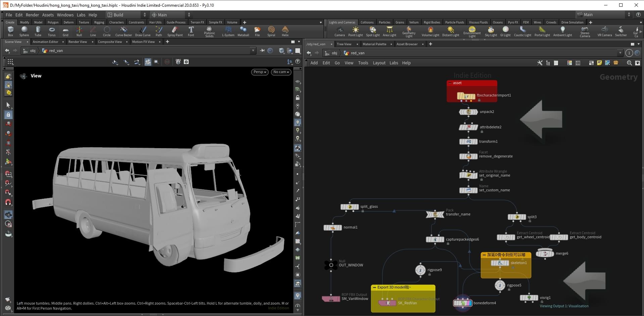
Task: Create a Point Light from the shelf
Action: click(x=355, y=31)
